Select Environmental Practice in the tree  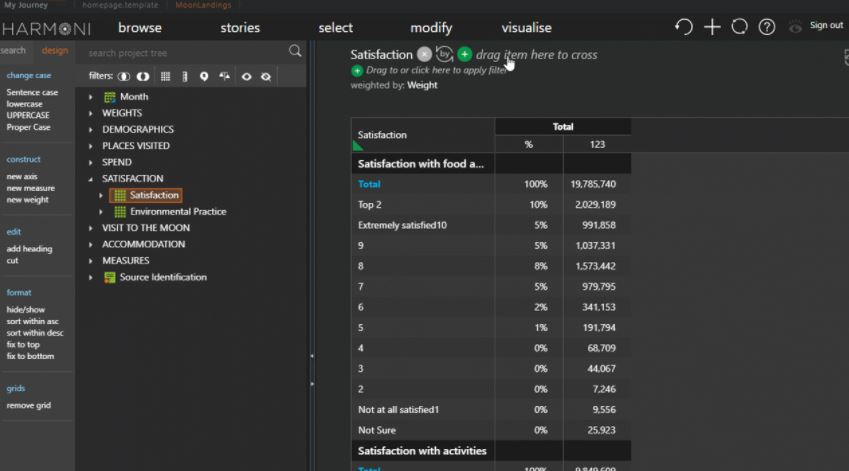[178, 212]
